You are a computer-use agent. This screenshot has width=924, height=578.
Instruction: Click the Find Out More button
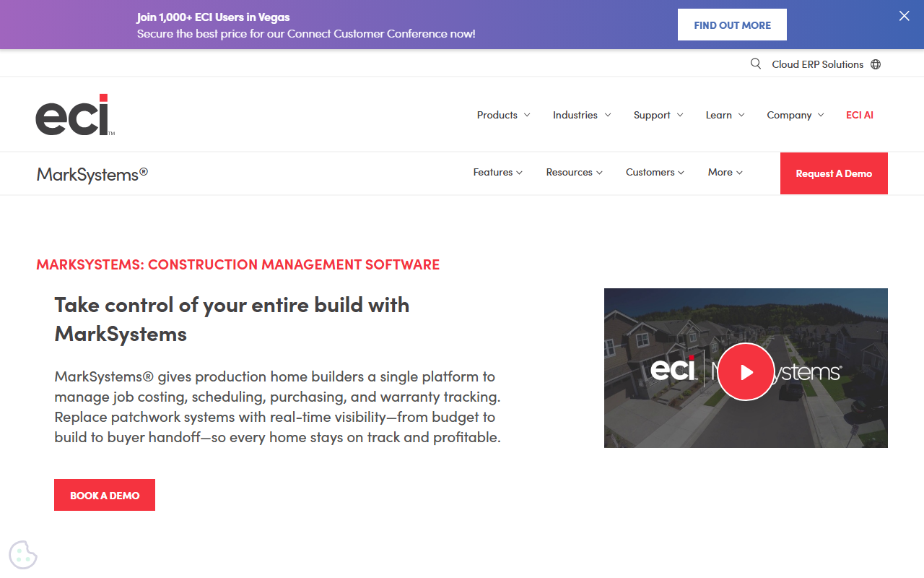pos(732,25)
